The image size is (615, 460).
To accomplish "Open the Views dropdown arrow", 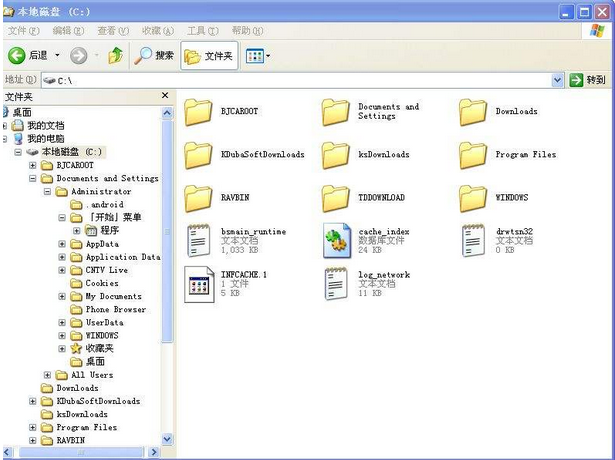I will coord(268,56).
